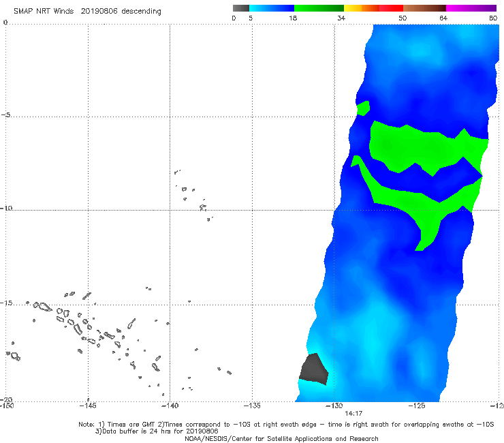Click the yellow-to-red segment of the color bar
504x443 pixels.
(373, 8)
